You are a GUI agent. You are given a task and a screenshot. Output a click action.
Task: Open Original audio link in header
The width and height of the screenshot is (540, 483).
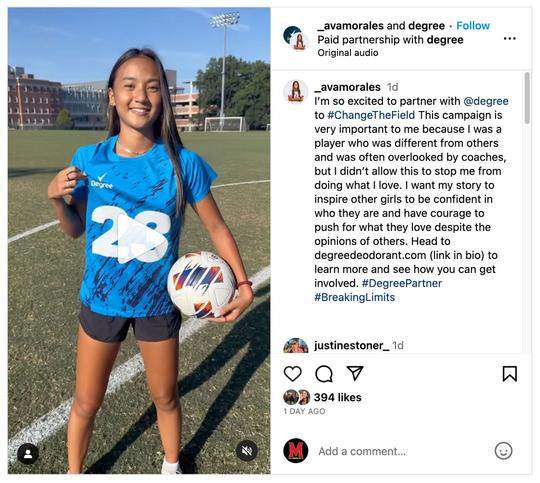pos(348,53)
